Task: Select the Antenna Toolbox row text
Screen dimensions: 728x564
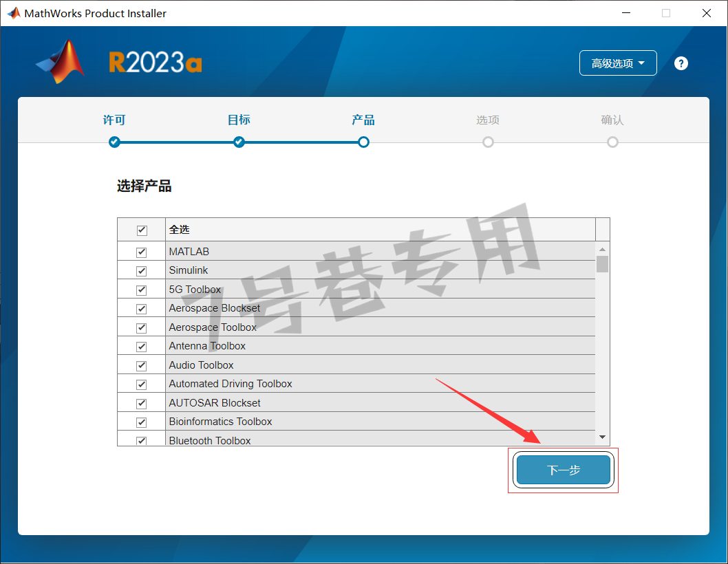Action: pos(207,346)
